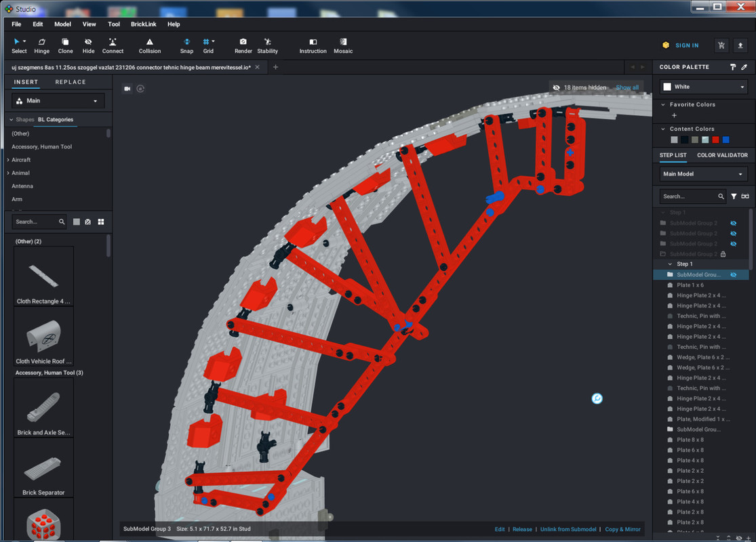This screenshot has width=756, height=542.
Task: Open the Help menu
Action: point(174,24)
